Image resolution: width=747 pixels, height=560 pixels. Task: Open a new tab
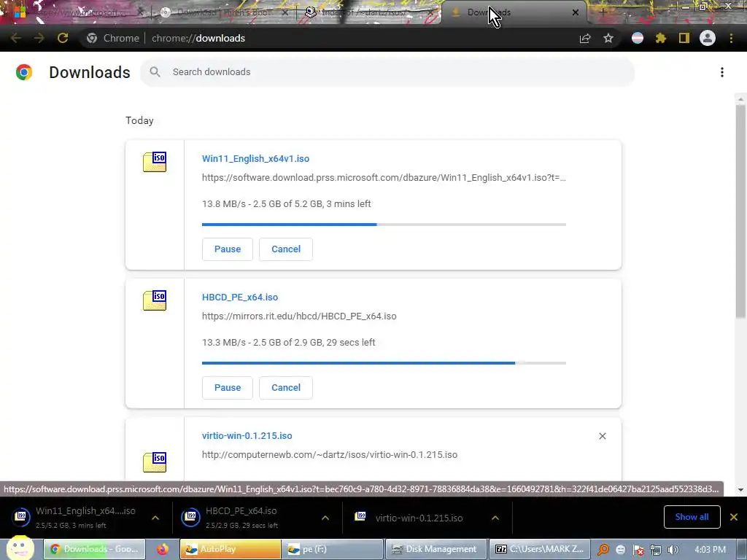(603, 12)
